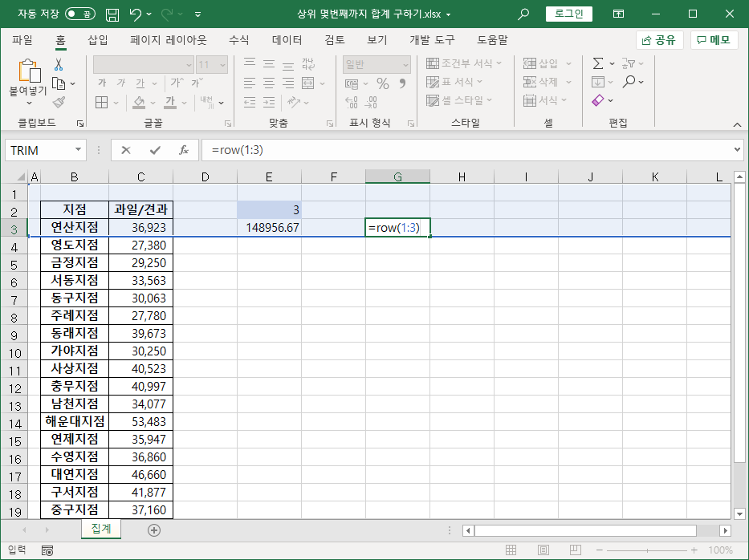Open the 수식 (Formulas) ribbon tab
The height and width of the screenshot is (560, 749).
pyautogui.click(x=239, y=40)
